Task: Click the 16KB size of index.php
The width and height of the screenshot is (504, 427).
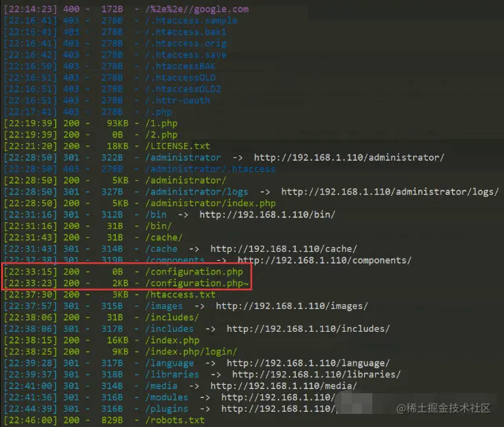Action: (118, 340)
